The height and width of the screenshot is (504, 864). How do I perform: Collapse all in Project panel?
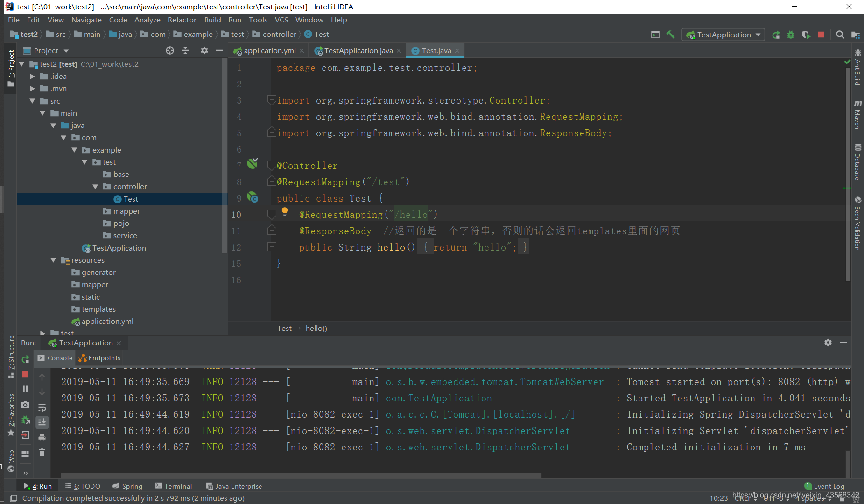185,50
